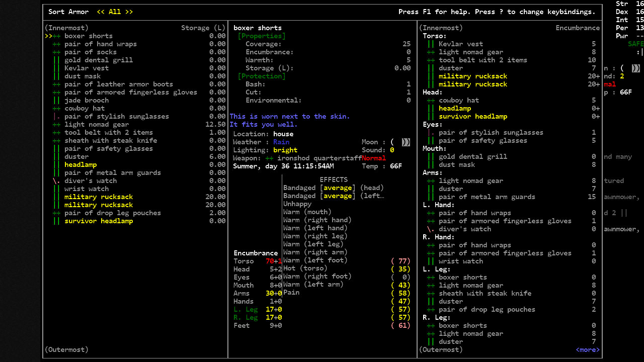Image resolution: width=644 pixels, height=362 pixels.
Task: Select 'survivor headlamp' in the Storage list
Action: (99, 221)
